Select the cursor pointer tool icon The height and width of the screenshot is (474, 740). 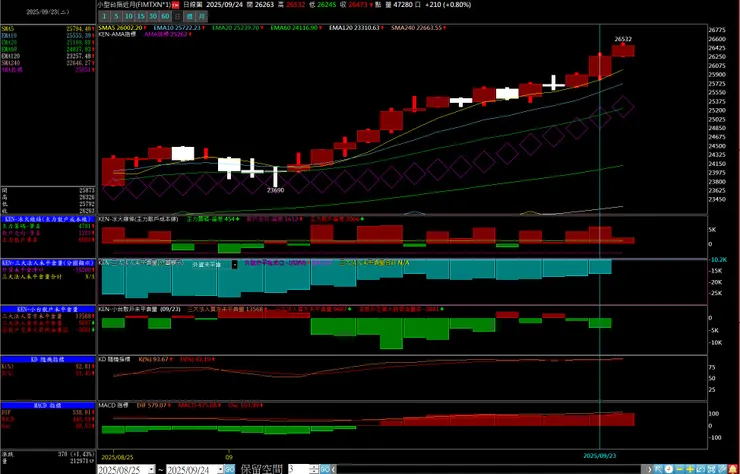(658, 470)
